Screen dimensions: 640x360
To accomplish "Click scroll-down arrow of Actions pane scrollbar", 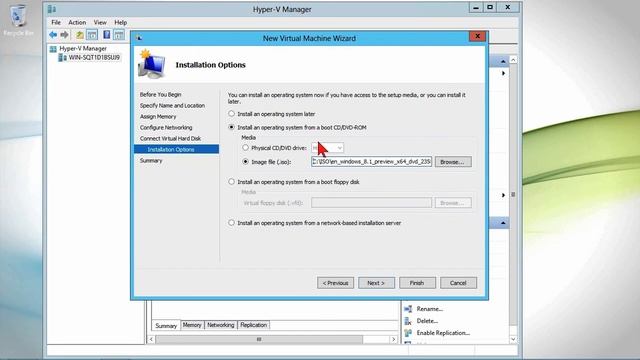I will point(513,339).
